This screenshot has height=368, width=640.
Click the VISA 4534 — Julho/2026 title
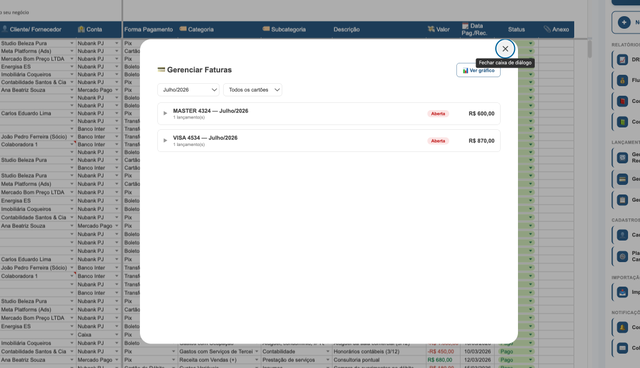point(205,138)
